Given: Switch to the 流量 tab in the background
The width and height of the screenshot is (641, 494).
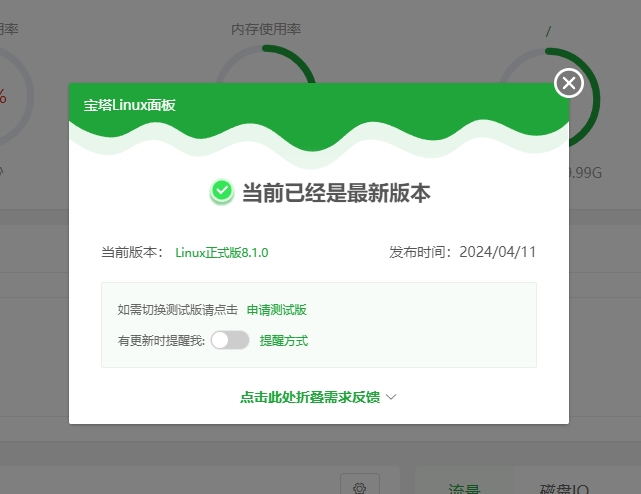Looking at the screenshot, I should (464, 489).
